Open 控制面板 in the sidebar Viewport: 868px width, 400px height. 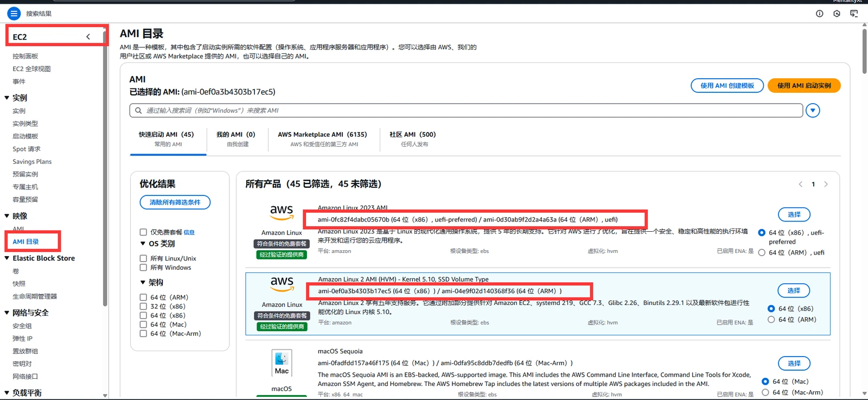pos(25,56)
